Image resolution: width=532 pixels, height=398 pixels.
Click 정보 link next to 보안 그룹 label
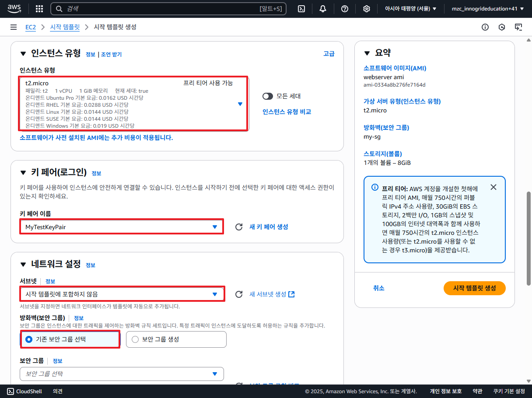[58, 361]
